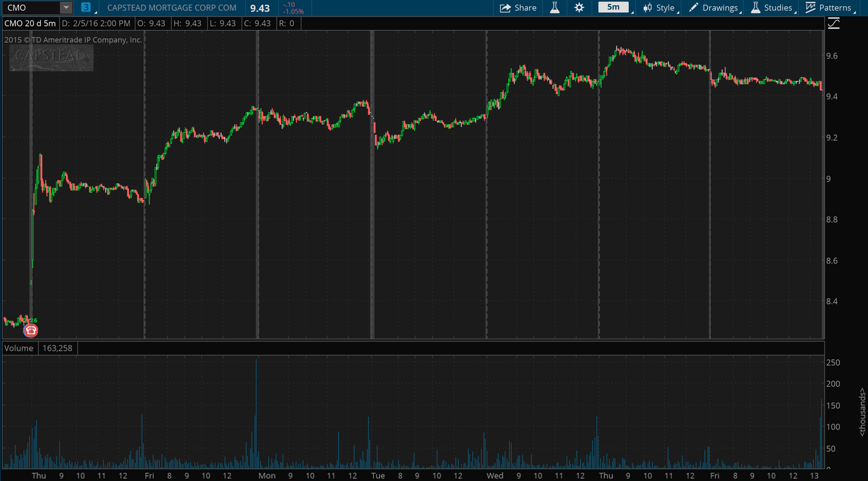Screen dimensions: 868x481
Task: Open the Style menu
Action: coord(665,8)
